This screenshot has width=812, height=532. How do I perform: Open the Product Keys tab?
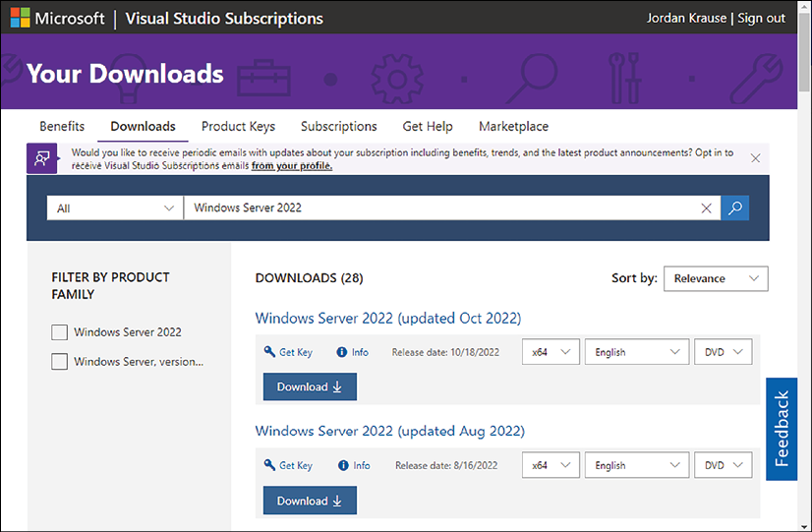[238, 127]
